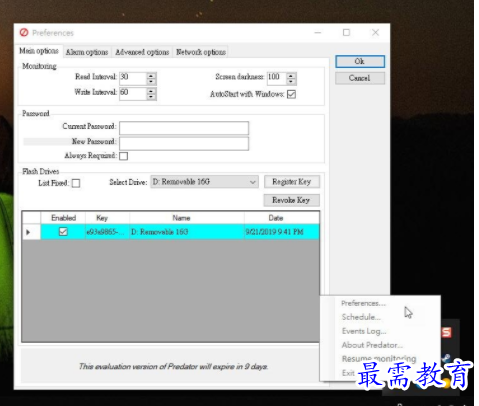Uncheck Enabled for D: Removable 16G row

point(63,232)
